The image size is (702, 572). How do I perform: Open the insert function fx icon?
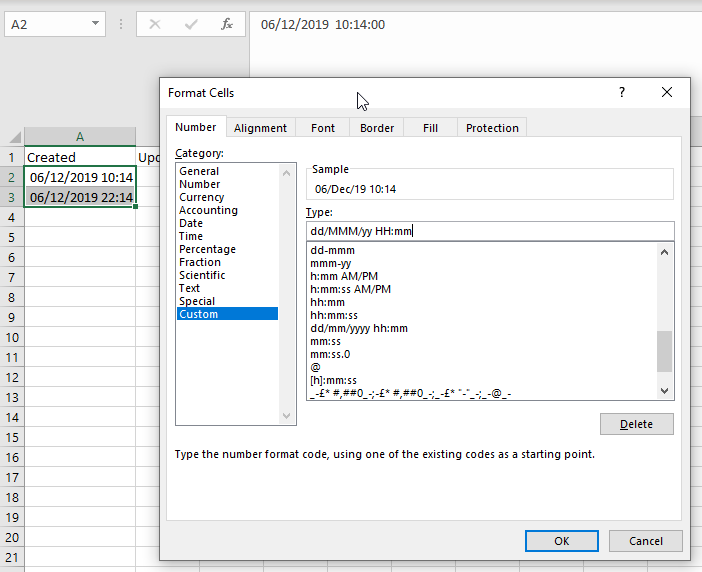227,24
